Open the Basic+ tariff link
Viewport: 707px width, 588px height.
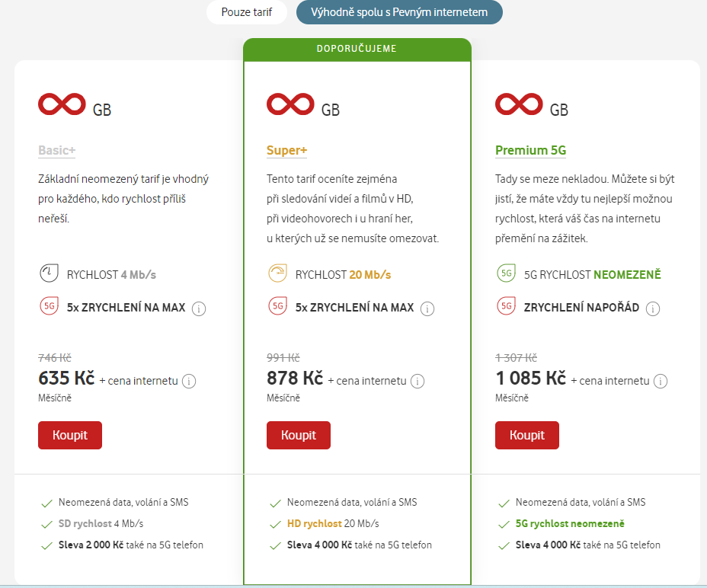57,150
